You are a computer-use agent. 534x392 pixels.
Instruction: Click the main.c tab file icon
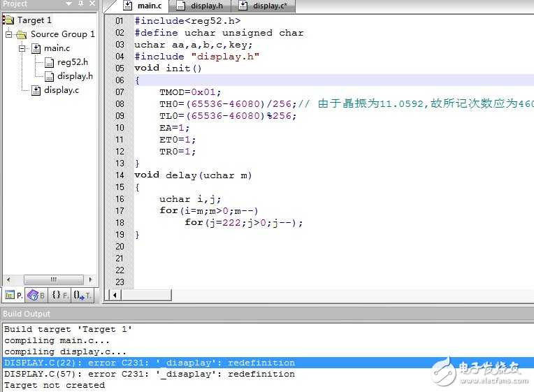pyautogui.click(x=127, y=6)
